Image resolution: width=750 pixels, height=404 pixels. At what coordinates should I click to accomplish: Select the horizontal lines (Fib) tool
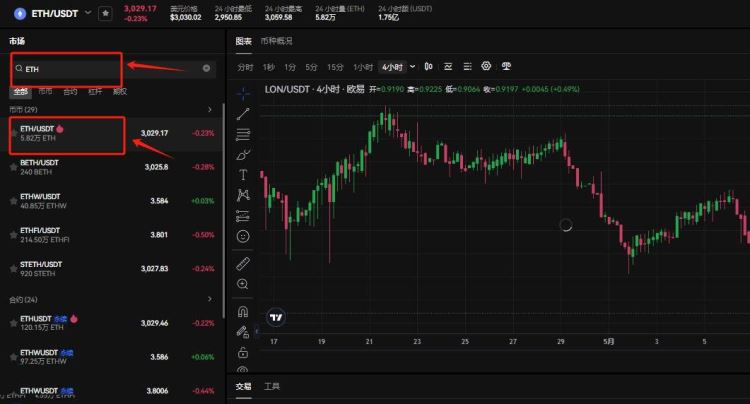[x=243, y=134]
